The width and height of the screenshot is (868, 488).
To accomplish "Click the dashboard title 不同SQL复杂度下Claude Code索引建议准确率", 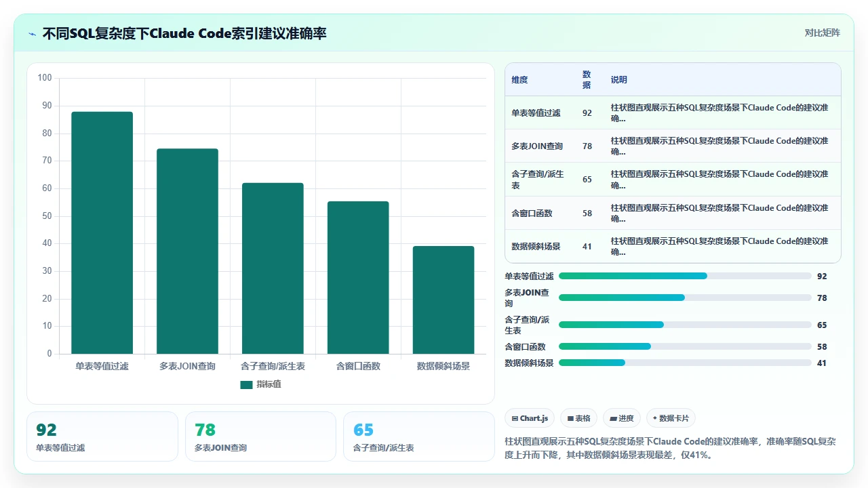I will [x=184, y=33].
